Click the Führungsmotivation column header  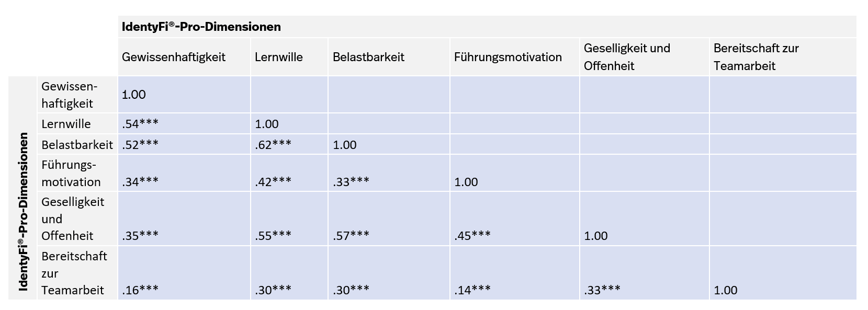click(x=508, y=57)
